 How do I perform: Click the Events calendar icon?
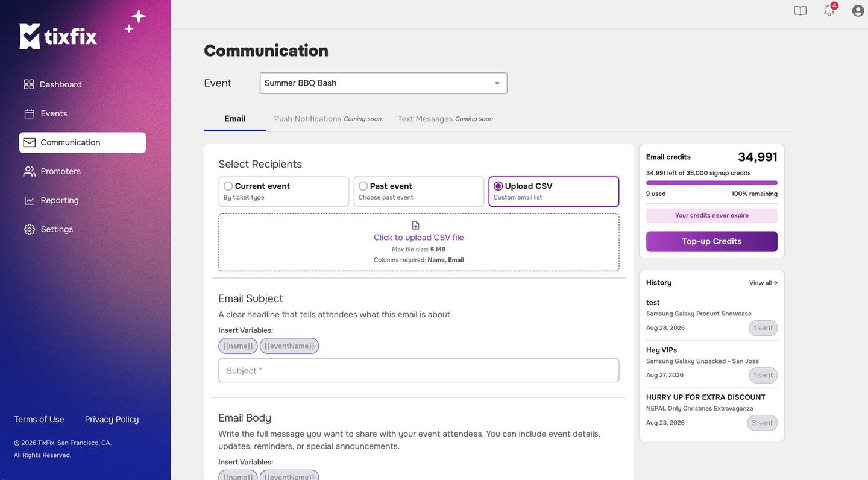[29, 113]
